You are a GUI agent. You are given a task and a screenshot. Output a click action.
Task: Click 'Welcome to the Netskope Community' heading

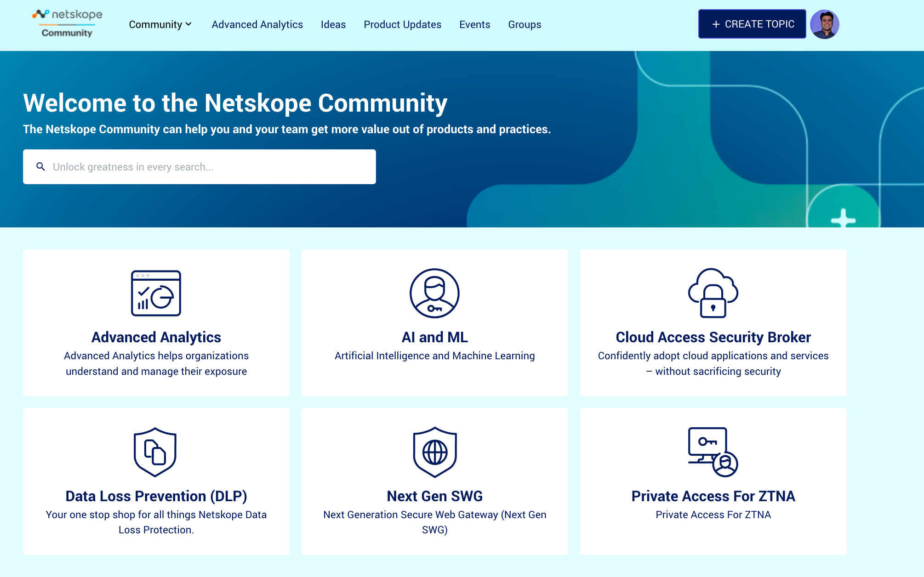[235, 102]
